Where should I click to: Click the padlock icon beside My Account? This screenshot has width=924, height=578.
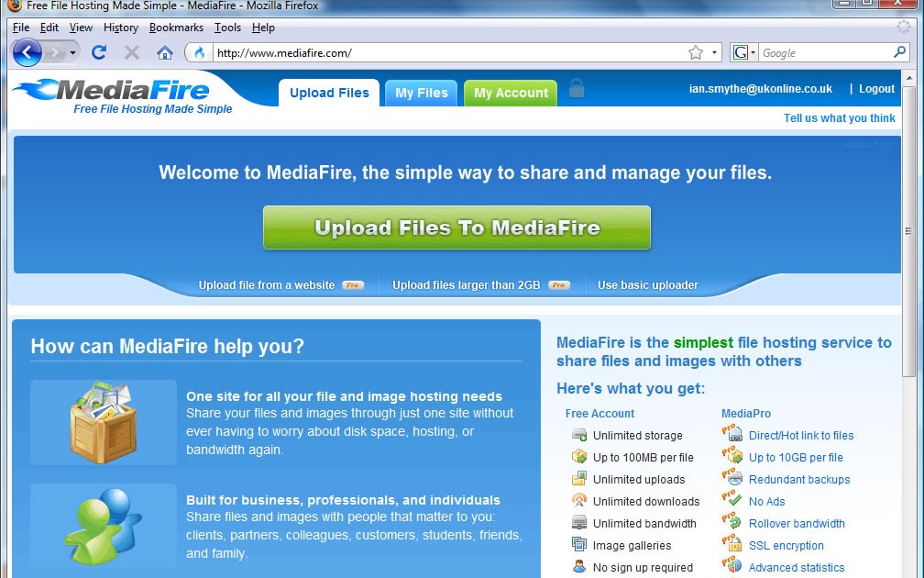pyautogui.click(x=577, y=88)
